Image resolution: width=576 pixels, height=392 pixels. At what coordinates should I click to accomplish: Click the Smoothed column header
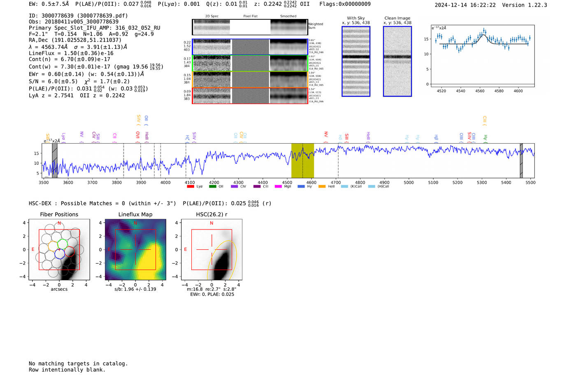[288, 16]
